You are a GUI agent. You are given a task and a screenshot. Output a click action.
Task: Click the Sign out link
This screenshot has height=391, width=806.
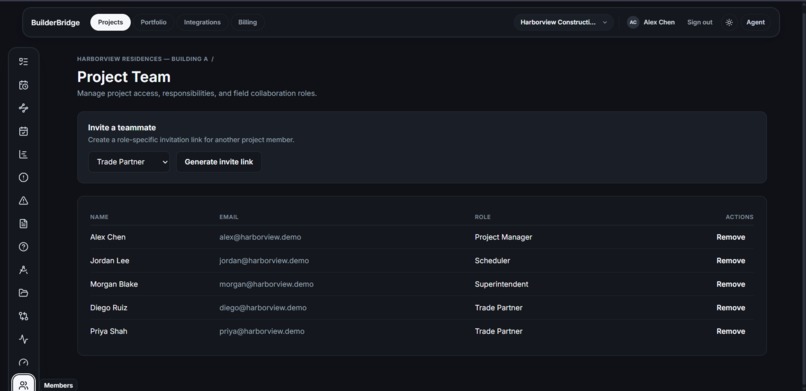(x=700, y=22)
